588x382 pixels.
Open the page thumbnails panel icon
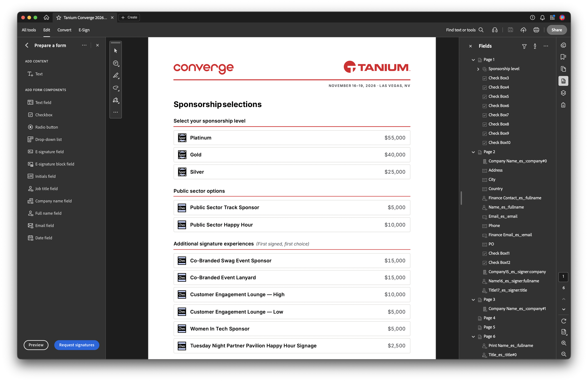point(563,69)
